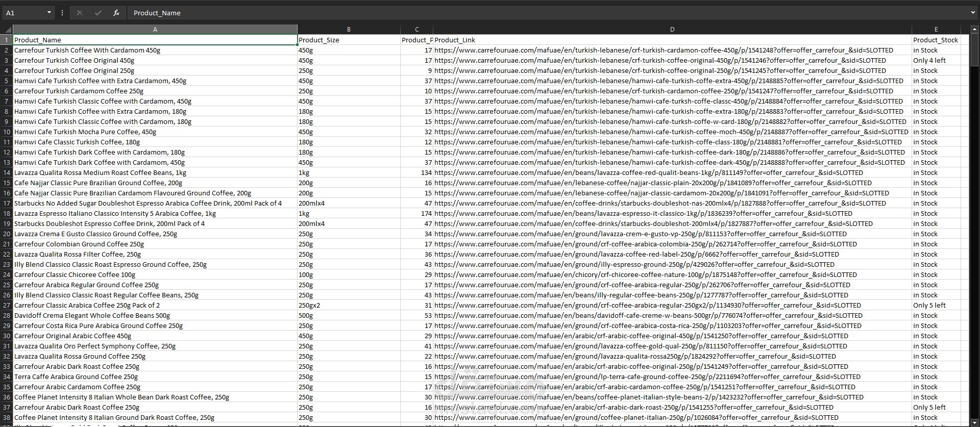Select cell Lavazza Qualita Oro Perfect Symphony Coffee
This screenshot has width=980, height=427.
[155, 346]
